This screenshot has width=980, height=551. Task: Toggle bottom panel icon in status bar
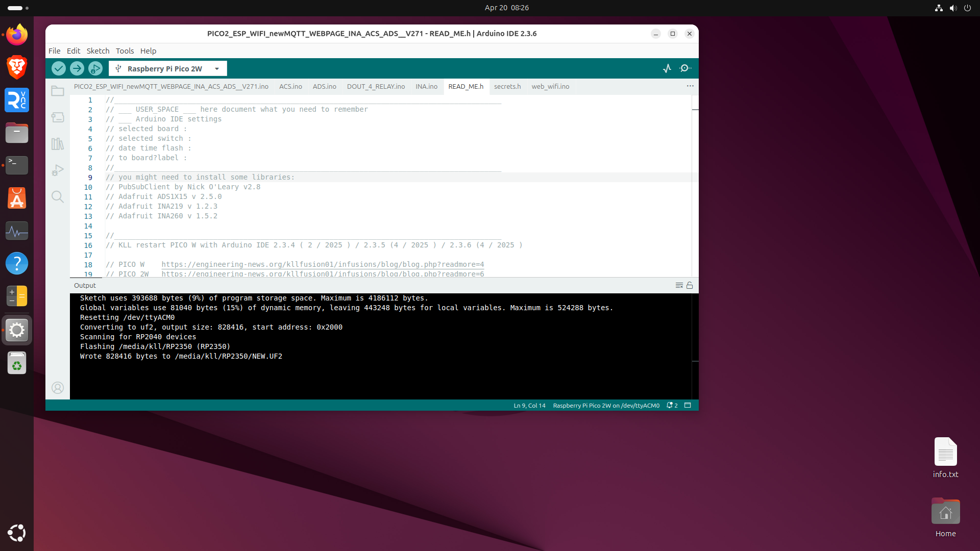(688, 406)
